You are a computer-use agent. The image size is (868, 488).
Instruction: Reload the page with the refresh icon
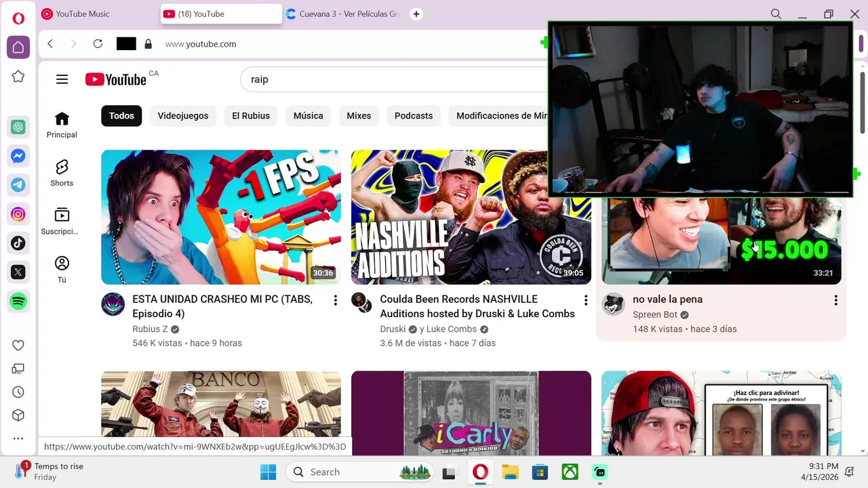98,44
